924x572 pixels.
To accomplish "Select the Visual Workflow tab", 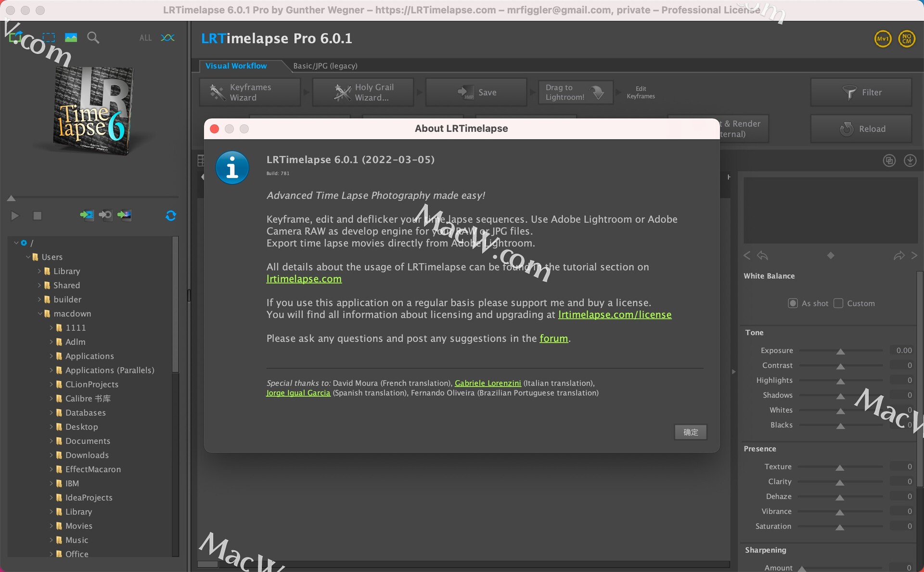I will pyautogui.click(x=236, y=65).
